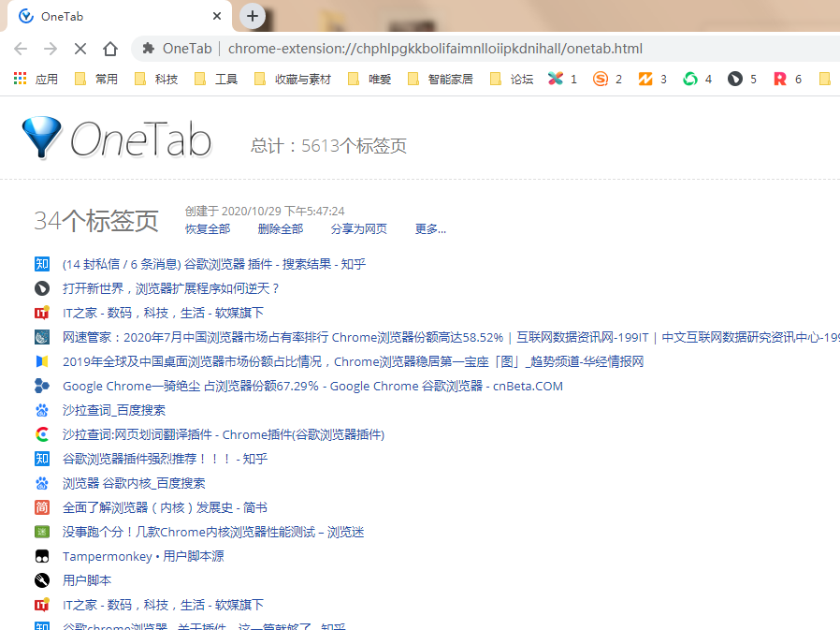Open 沙拉查词:网页划词翻译插件 link
The width and height of the screenshot is (840, 630).
(x=224, y=434)
